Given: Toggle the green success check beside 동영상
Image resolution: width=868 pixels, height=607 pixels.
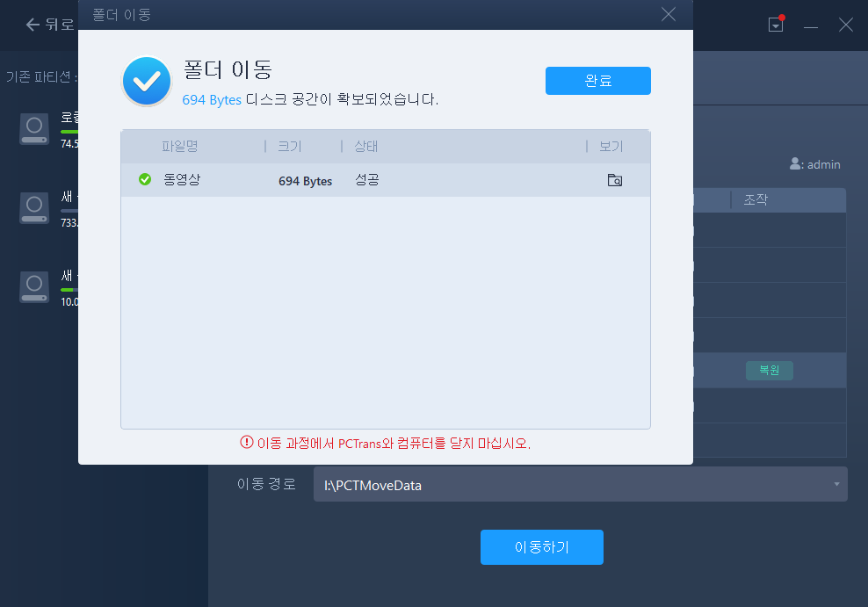Looking at the screenshot, I should (145, 180).
